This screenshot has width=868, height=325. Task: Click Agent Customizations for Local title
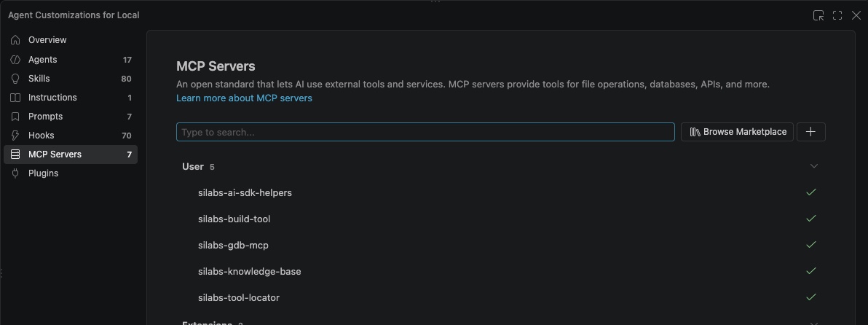(74, 15)
